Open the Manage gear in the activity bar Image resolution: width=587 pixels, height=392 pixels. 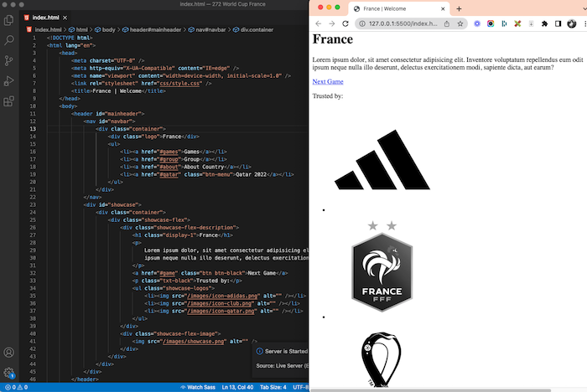pyautogui.click(x=8, y=373)
